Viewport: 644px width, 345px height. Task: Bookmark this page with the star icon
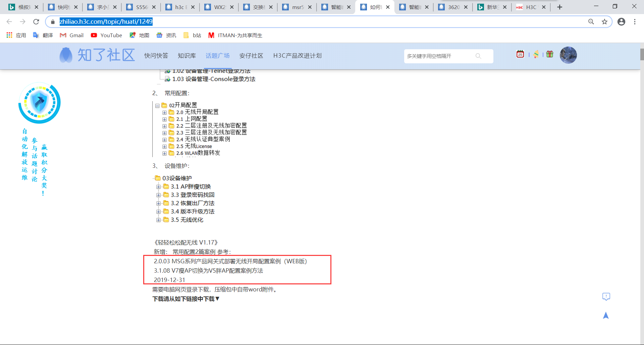coord(604,22)
